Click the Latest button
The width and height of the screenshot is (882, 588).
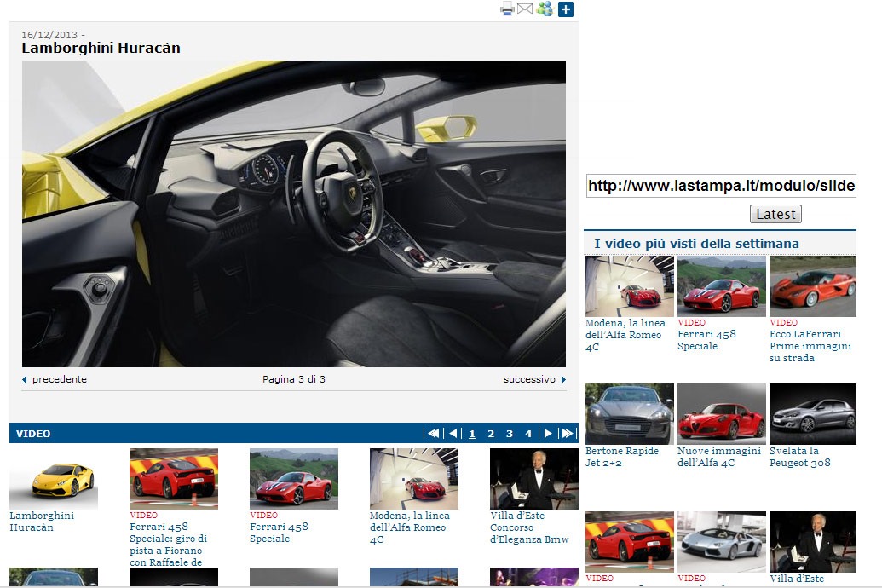point(775,214)
